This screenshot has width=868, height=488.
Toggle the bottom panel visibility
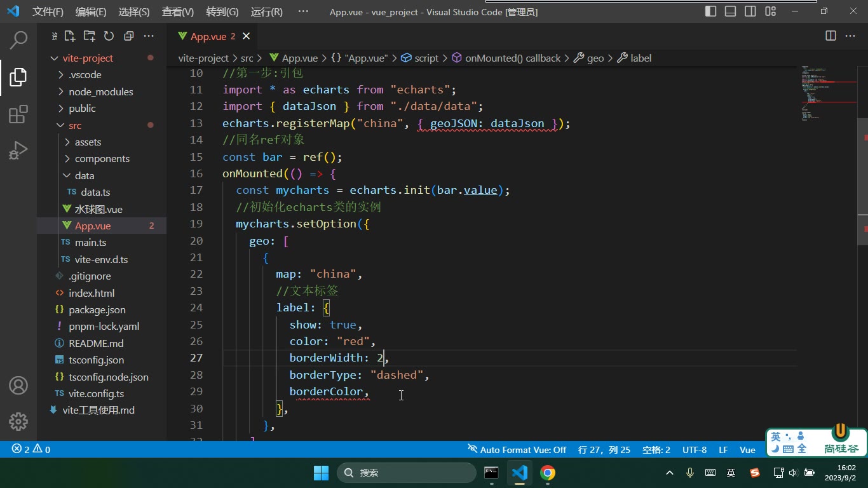[731, 11]
